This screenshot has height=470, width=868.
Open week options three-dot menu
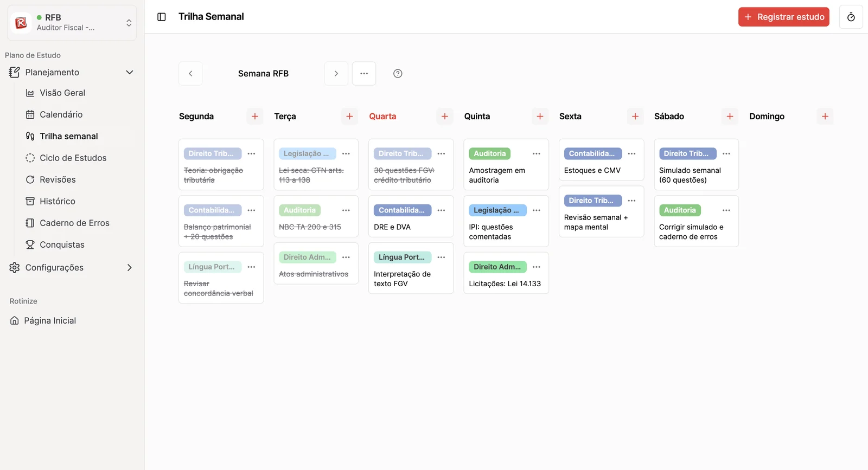click(x=364, y=74)
